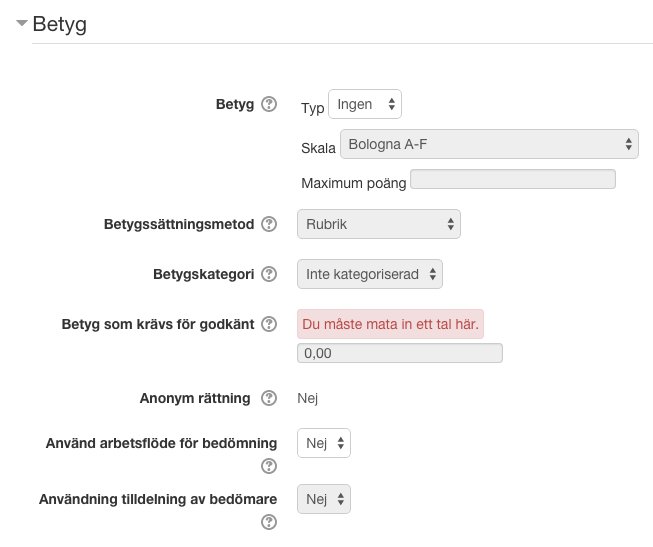The image size is (653, 547).
Task: Open Användning tilldelning av bedömare dropdown
Action: pyautogui.click(x=324, y=499)
